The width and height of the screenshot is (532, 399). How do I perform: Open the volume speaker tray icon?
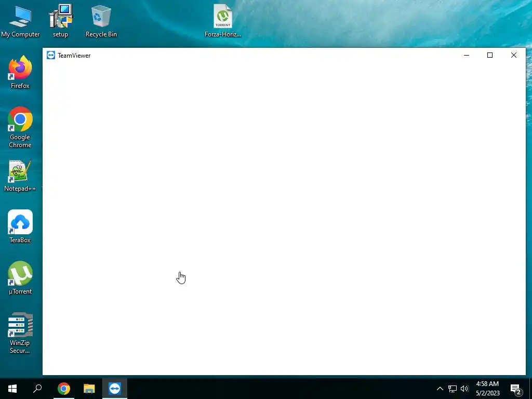click(464, 389)
